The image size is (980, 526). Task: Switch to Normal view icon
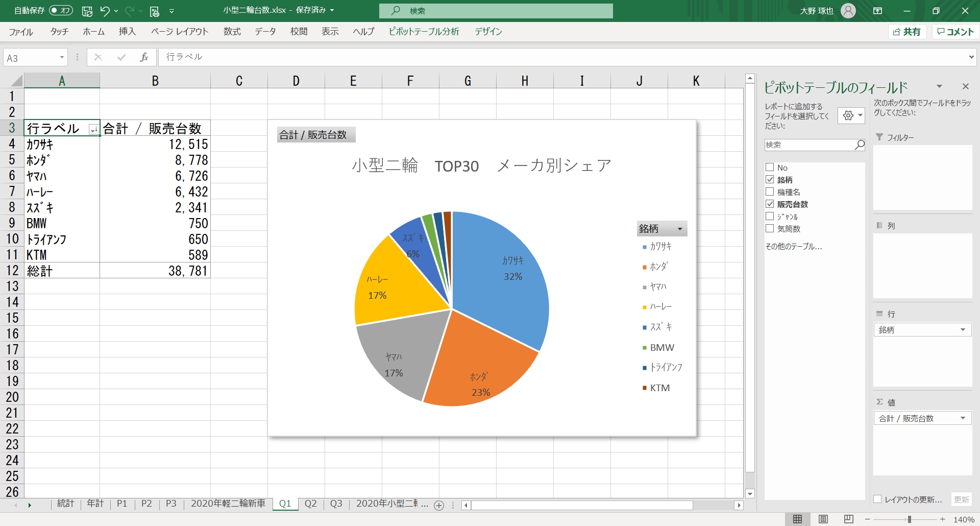tap(797, 519)
